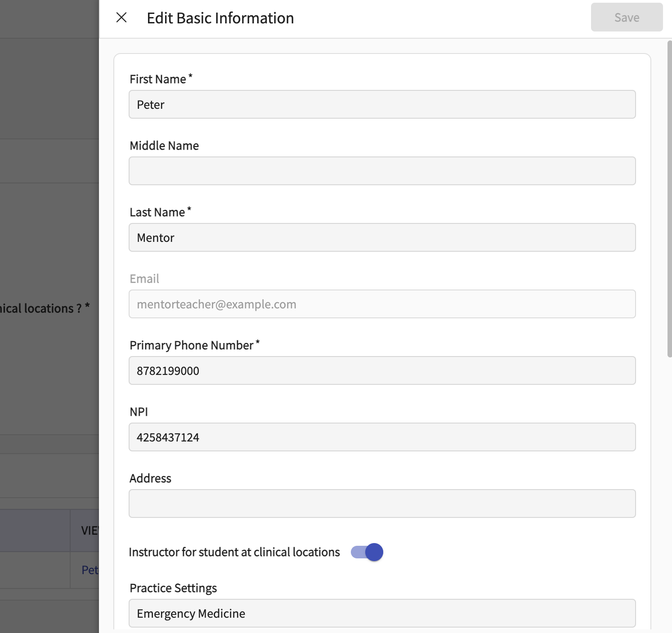Toggle Instructor for student at clinical locations

coord(367,552)
